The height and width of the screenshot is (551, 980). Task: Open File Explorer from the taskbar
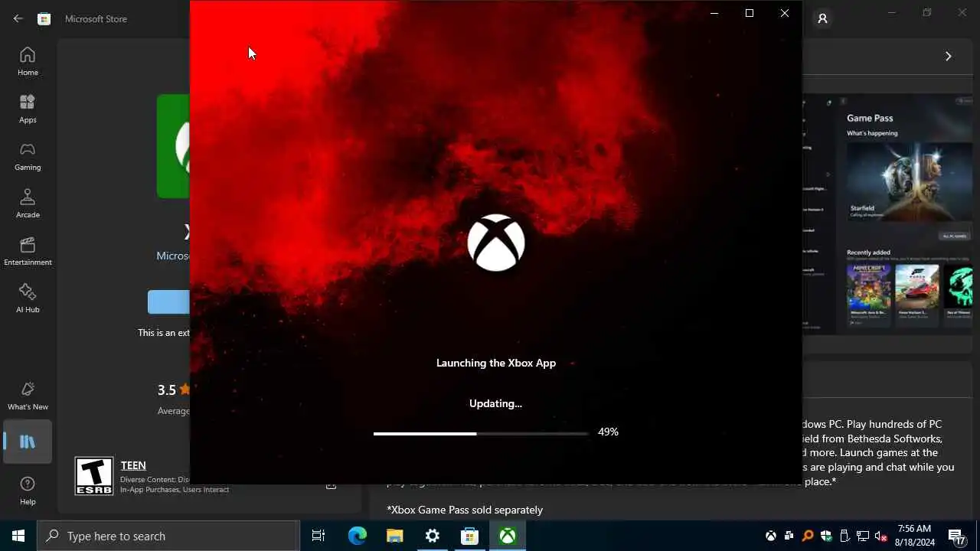[x=394, y=536]
